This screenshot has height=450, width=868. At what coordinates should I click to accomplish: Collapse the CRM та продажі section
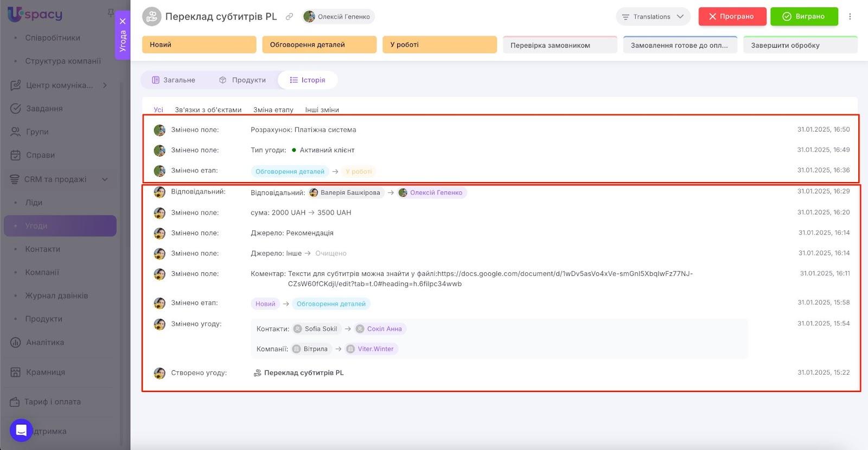[x=105, y=179]
